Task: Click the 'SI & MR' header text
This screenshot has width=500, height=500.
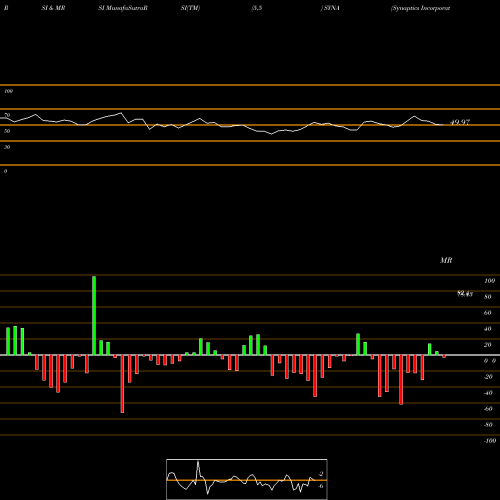Action: pos(53,8)
